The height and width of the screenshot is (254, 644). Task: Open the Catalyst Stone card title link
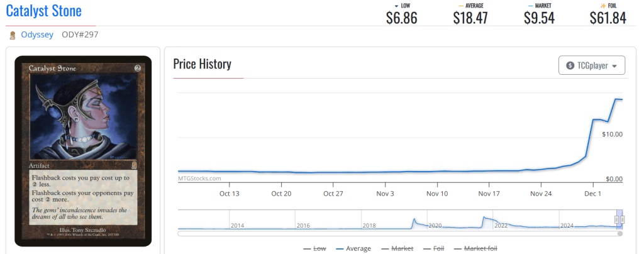(43, 11)
